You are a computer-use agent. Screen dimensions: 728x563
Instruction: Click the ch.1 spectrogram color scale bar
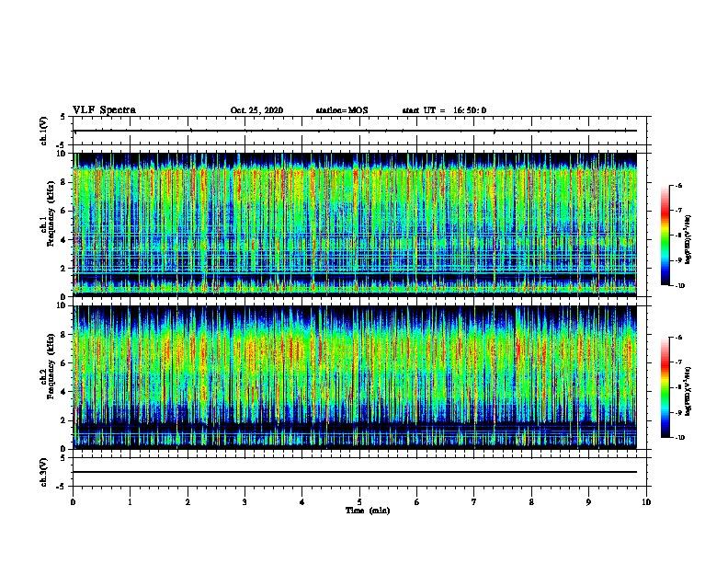[665, 236]
